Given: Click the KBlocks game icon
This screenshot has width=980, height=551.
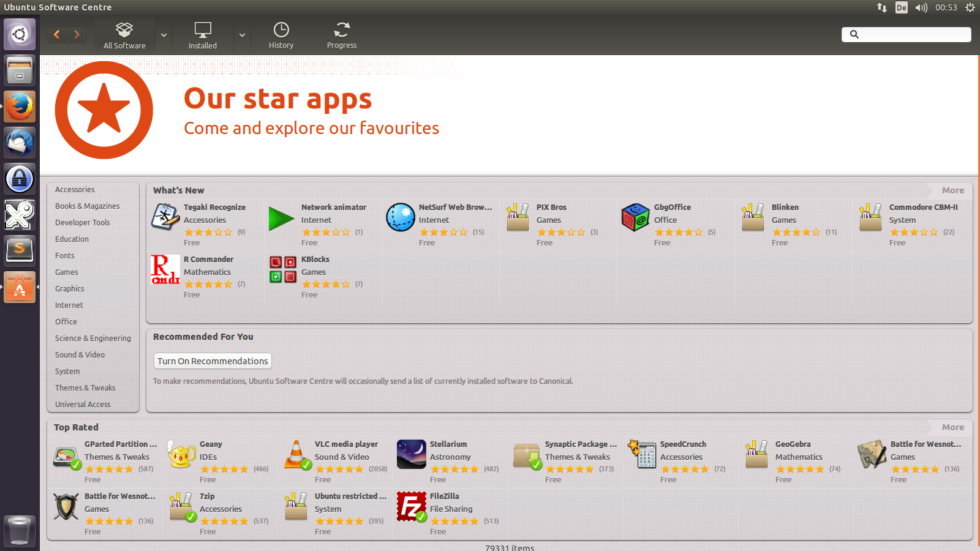Looking at the screenshot, I should pos(282,269).
